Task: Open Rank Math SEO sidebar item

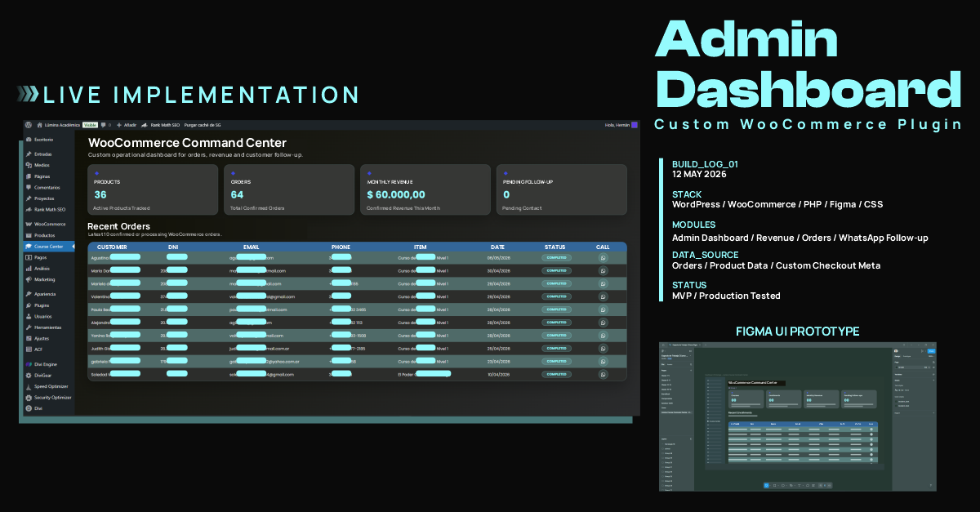Action: 47,210
